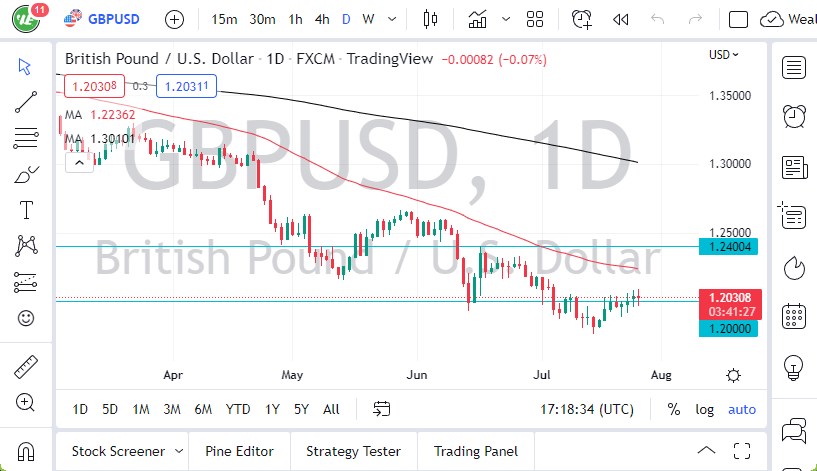Toggle log scale on price axis

coord(705,409)
